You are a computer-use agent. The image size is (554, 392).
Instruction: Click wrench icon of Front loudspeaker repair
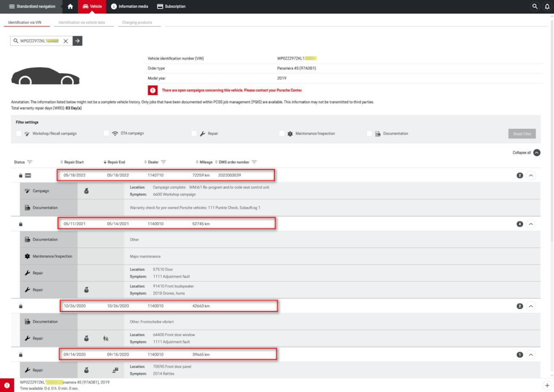coord(27,290)
